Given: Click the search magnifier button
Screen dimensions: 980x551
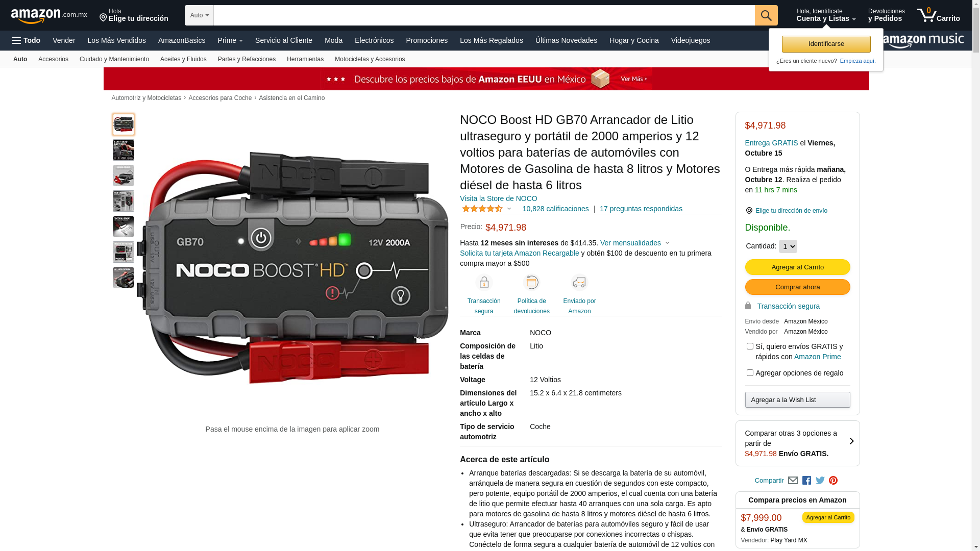Looking at the screenshot, I should [x=766, y=15].
